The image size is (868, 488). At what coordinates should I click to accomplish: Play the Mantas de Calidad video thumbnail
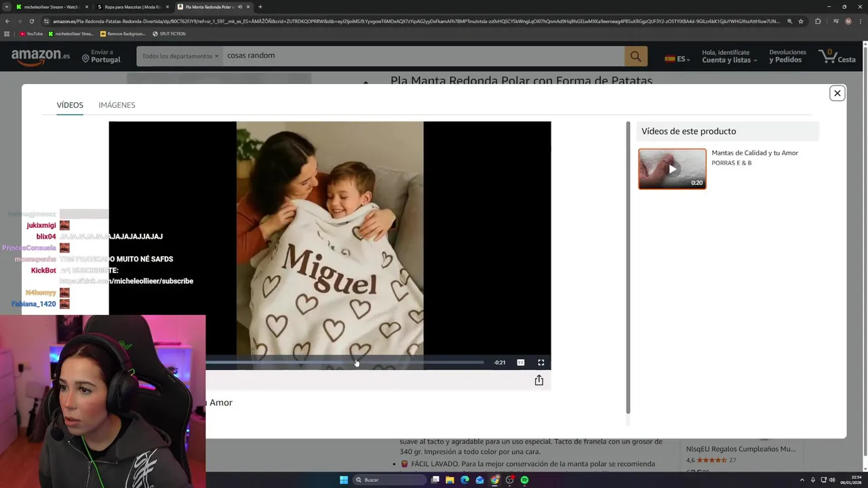click(672, 169)
